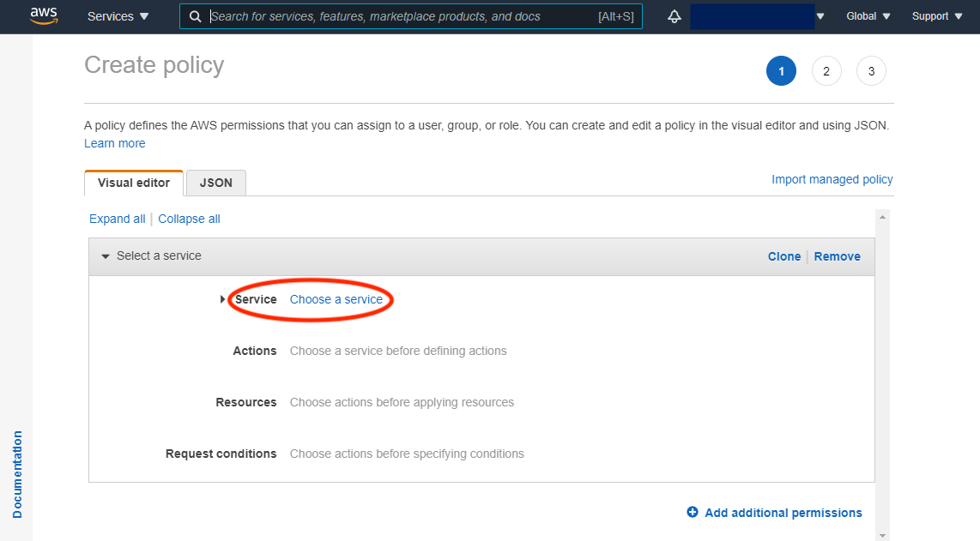
Task: Open the Global region dropdown
Action: point(868,15)
